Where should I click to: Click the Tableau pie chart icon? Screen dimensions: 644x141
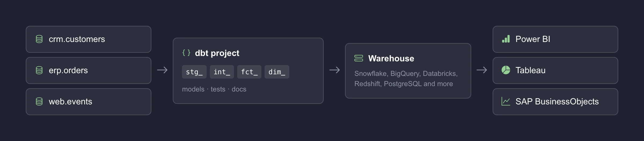click(x=506, y=70)
